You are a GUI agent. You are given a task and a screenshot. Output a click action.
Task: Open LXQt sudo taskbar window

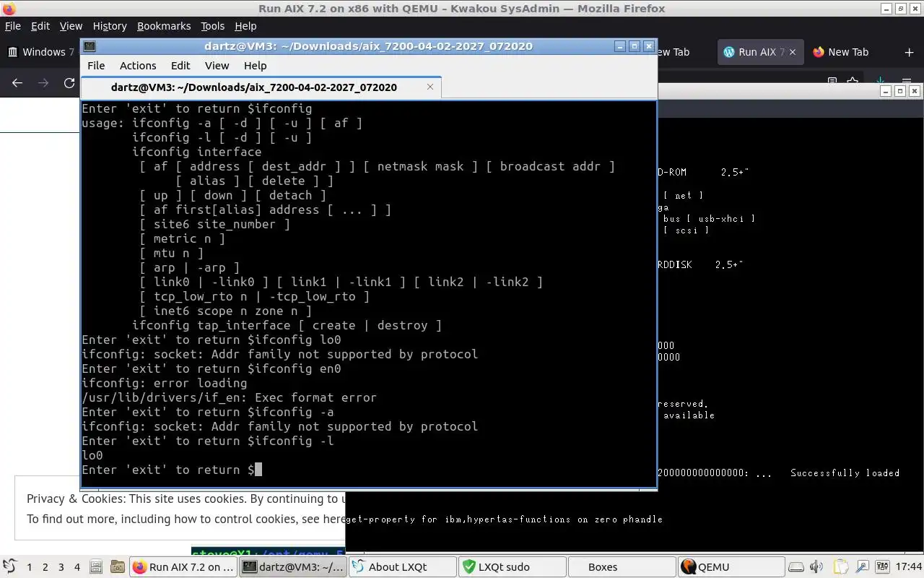coord(513,567)
